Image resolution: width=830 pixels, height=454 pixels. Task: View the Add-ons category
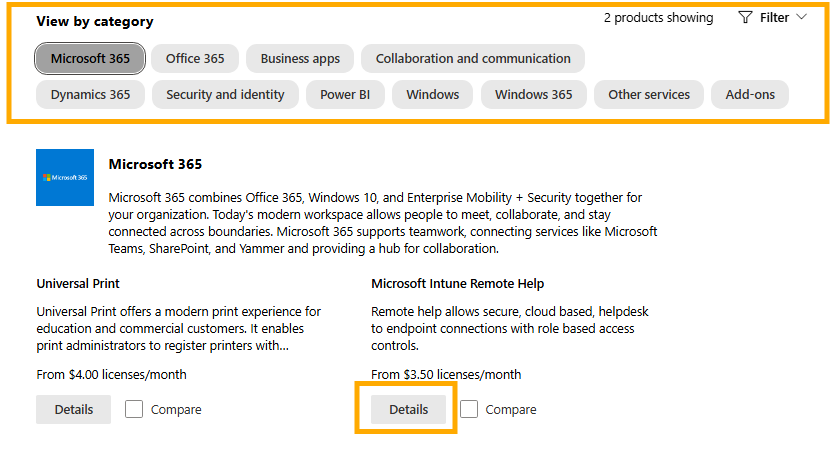(750, 94)
